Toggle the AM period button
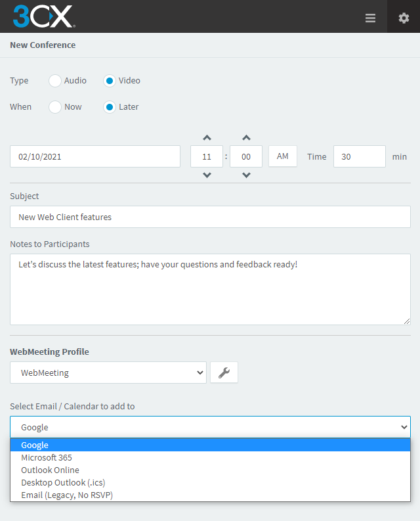 pyautogui.click(x=283, y=156)
